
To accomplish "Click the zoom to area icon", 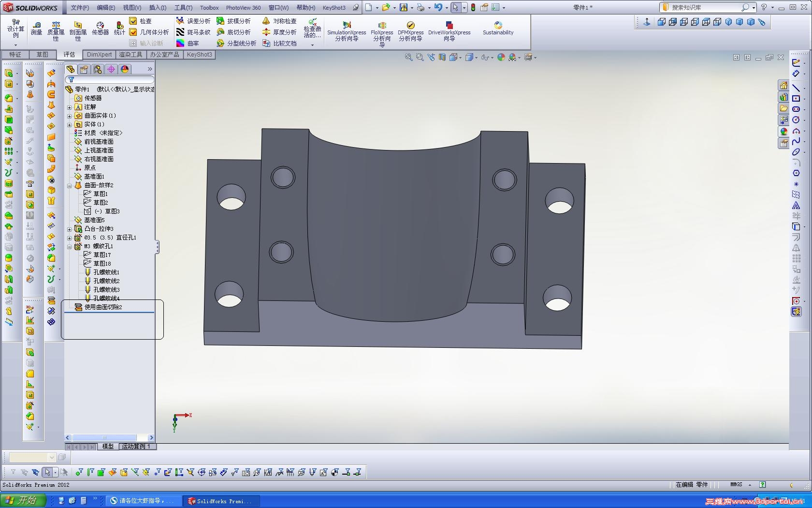I will (420, 57).
